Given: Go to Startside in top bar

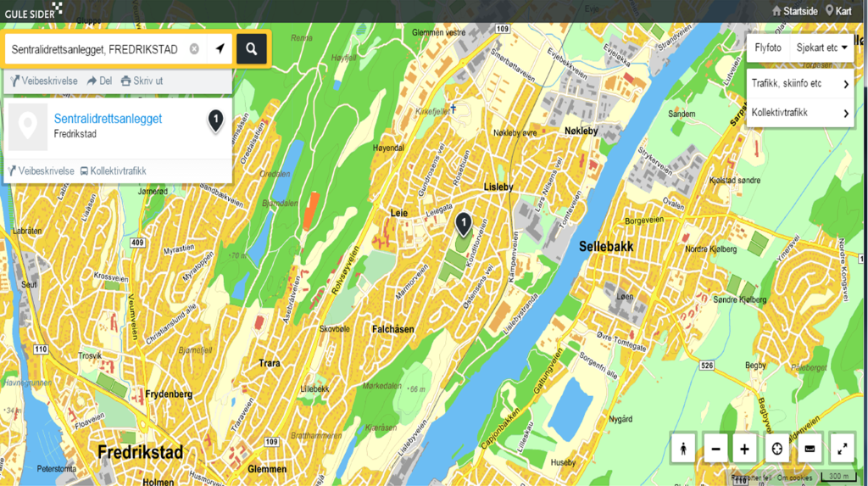Looking at the screenshot, I should click(x=795, y=11).
